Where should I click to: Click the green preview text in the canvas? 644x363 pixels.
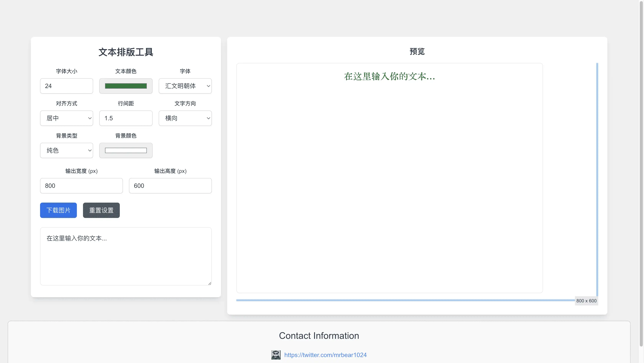389,77
